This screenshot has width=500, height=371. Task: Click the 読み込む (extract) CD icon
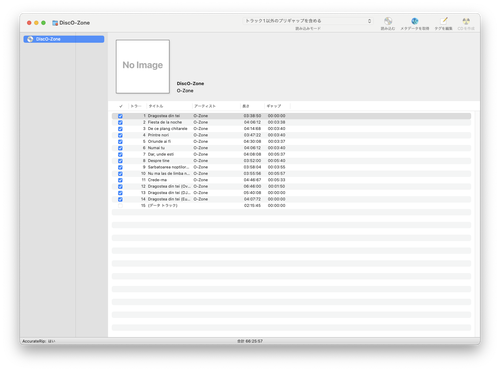tap(388, 21)
